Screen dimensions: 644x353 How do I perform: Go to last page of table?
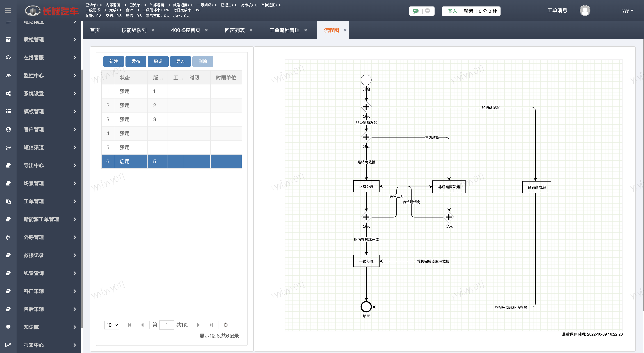coord(211,325)
